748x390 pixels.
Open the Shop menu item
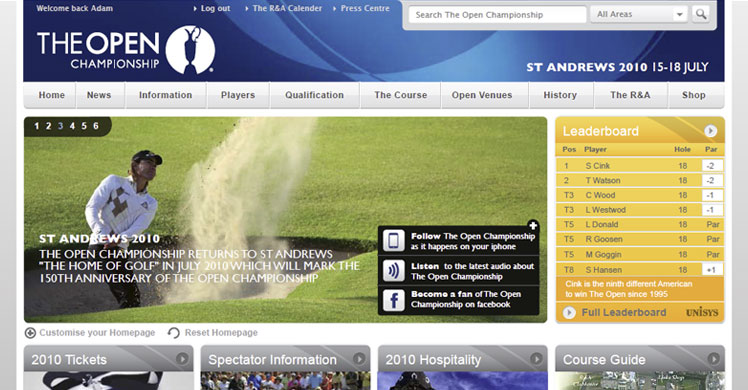click(694, 95)
